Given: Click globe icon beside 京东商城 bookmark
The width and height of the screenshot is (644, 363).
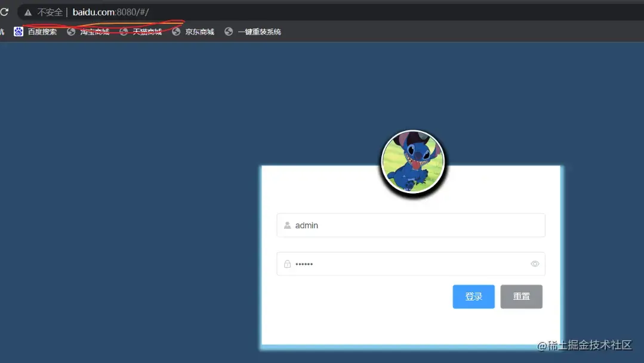Looking at the screenshot, I should 176,32.
